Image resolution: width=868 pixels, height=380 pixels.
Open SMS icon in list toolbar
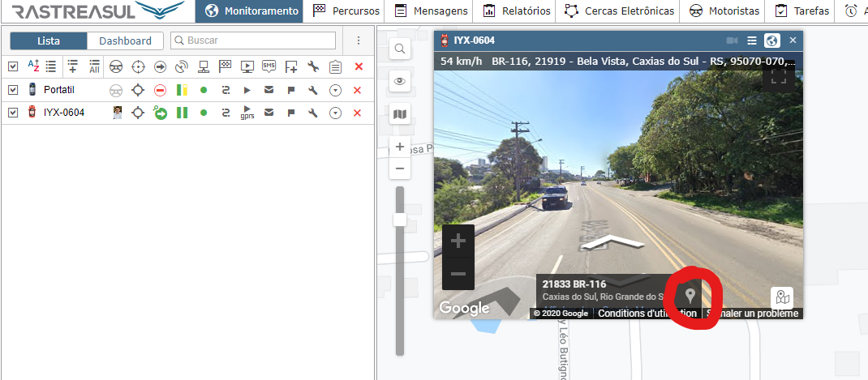click(x=269, y=66)
